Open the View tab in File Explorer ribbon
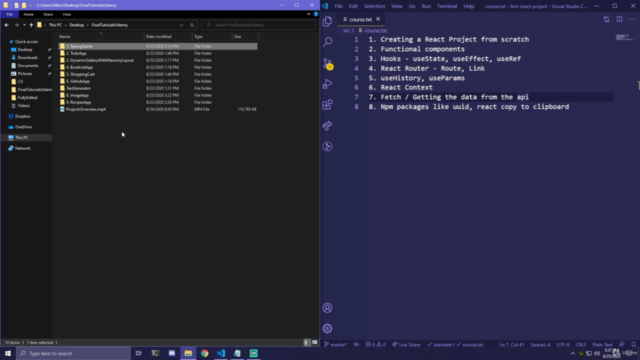Viewport: 640px width, 360px height. point(67,14)
